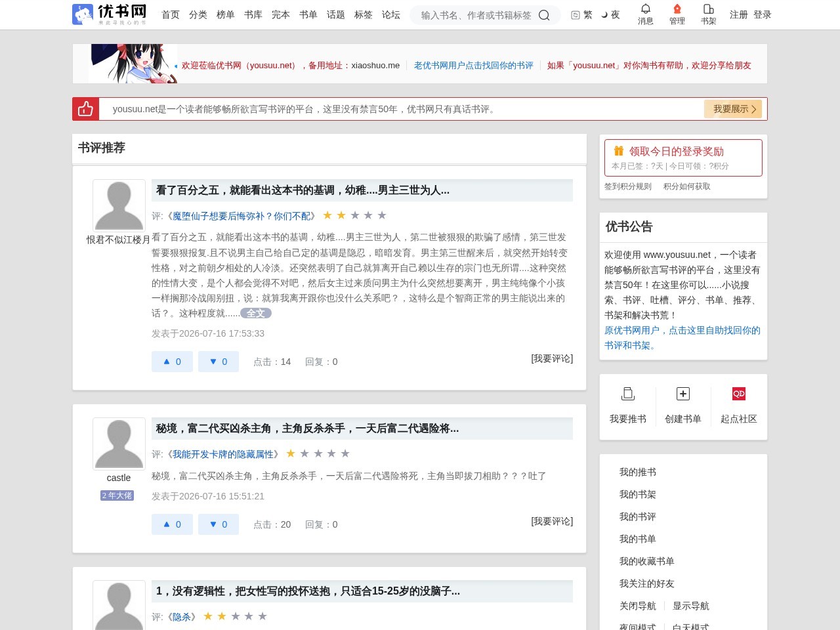Image resolution: width=840 pixels, height=630 pixels.
Task: Open 我的推书 in sidebar
Action: point(638,472)
